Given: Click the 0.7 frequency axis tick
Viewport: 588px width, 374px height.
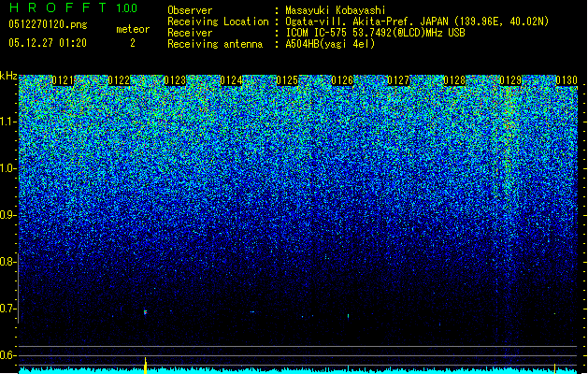Looking at the screenshot, I should pyautogui.click(x=7, y=309).
